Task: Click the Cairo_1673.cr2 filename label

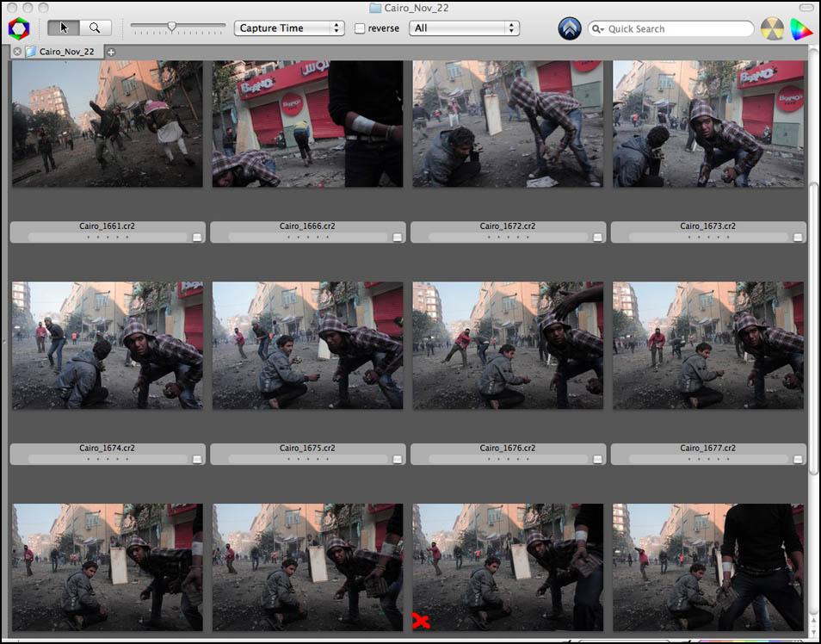Action: pos(708,226)
